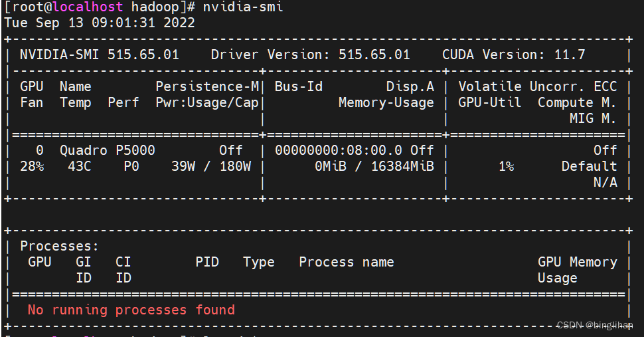The height and width of the screenshot is (337, 644).
Task: Click the MIG M. header
Action: click(593, 118)
